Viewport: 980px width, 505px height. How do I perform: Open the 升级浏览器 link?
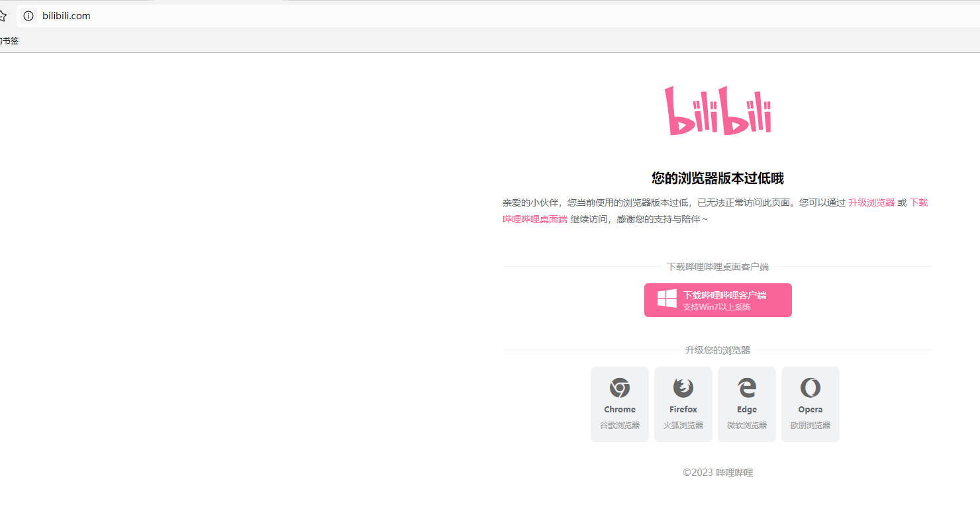[871, 203]
